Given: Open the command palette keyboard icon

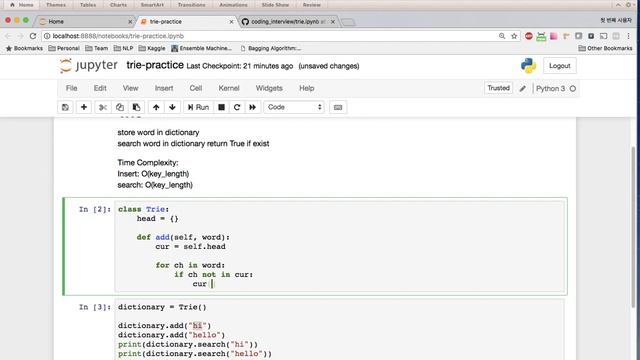Looking at the screenshot, I should [338, 107].
